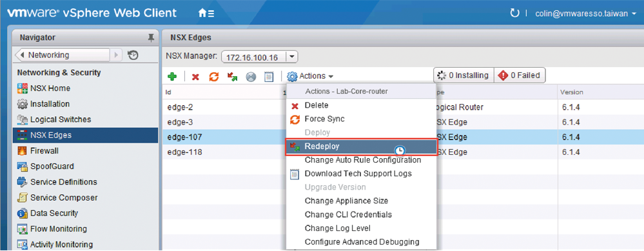The image size is (644, 251).
Task: Open the NSX Manager 172.16.100.16 dropdown
Action: (259, 57)
